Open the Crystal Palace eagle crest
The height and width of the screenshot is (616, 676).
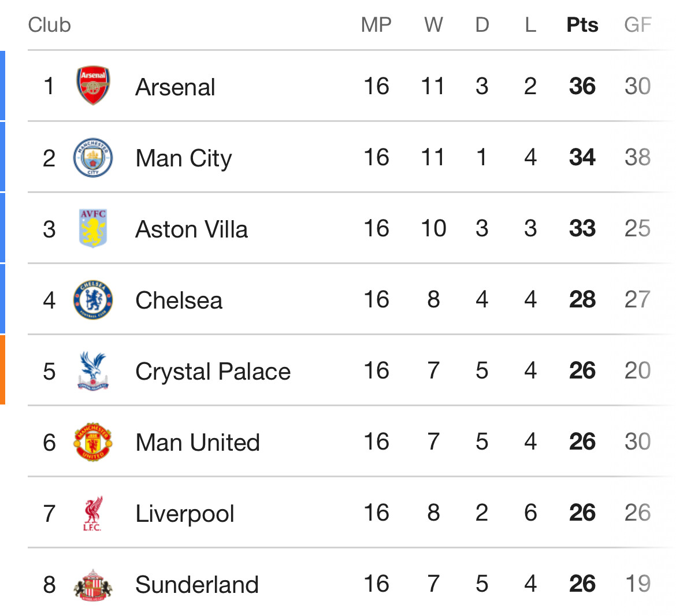tap(93, 371)
